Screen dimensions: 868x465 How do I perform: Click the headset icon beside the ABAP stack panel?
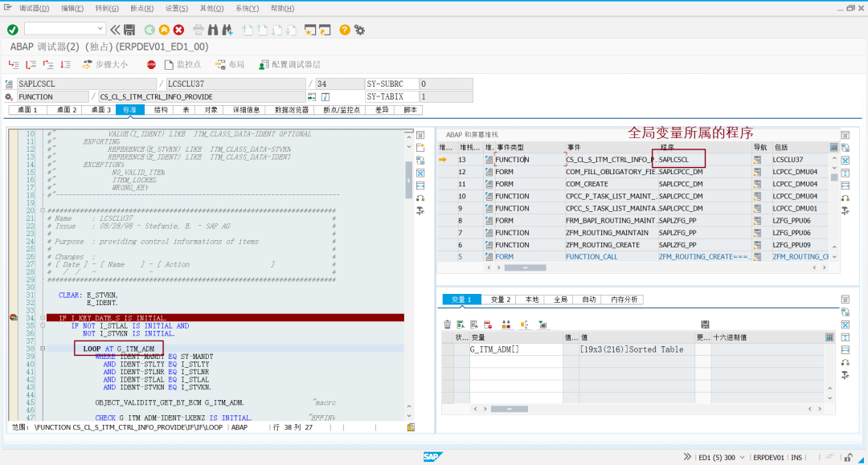point(845,198)
